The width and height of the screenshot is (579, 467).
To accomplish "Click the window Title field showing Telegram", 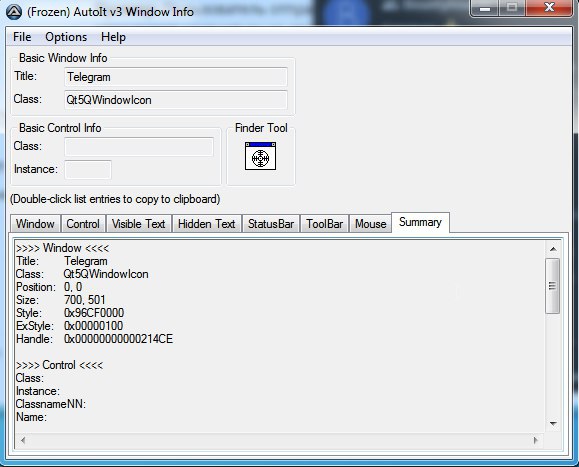I will coord(176,77).
